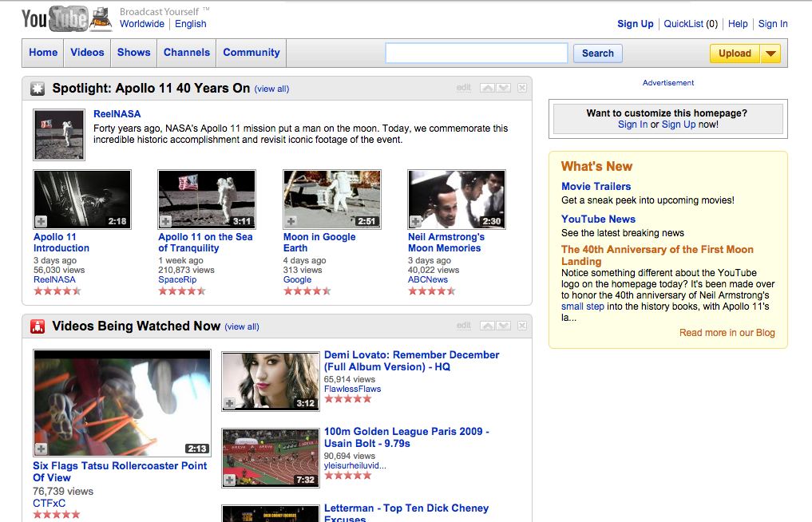Click star rating under CTFxC video
812x522 pixels.
pos(57,514)
